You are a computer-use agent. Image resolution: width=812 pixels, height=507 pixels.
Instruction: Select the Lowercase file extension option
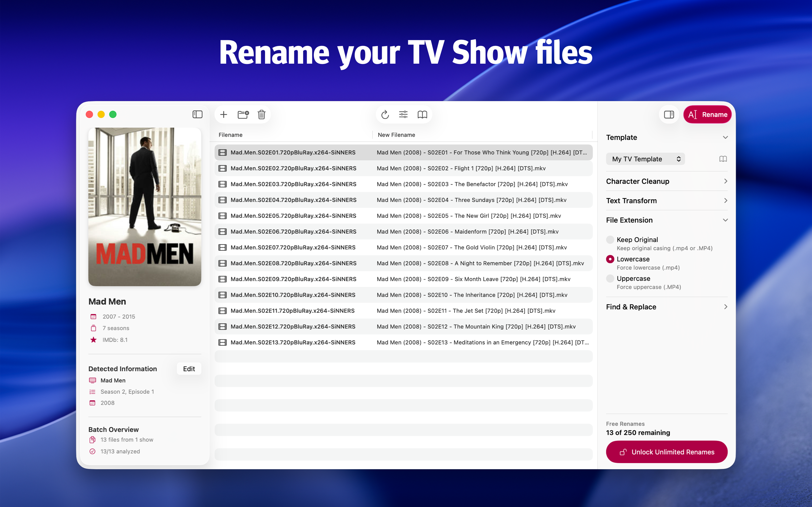coord(610,259)
